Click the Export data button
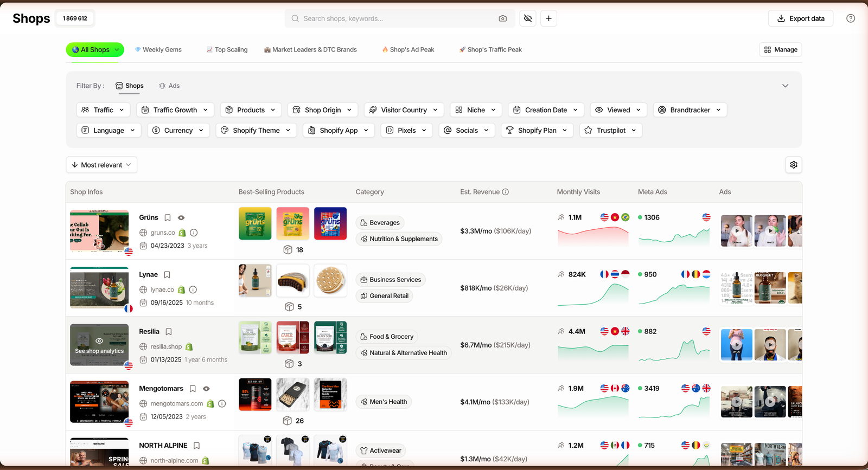The image size is (868, 470). click(801, 18)
